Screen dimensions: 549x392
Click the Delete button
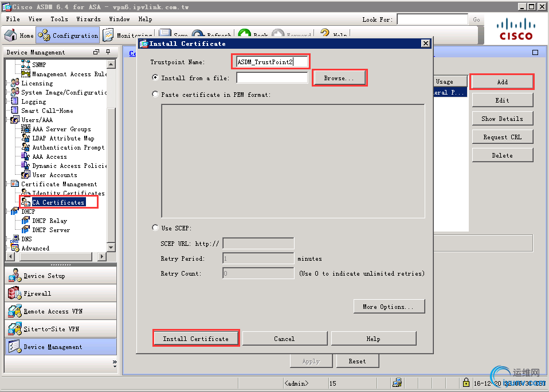click(503, 155)
